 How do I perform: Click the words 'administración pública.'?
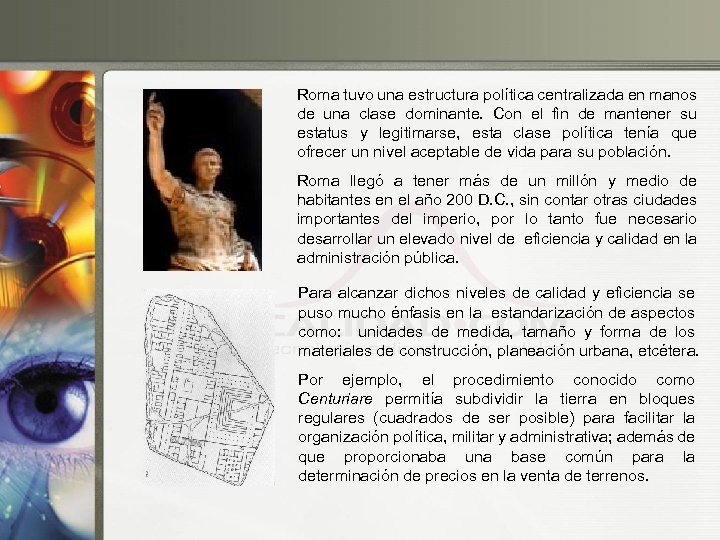click(x=377, y=258)
